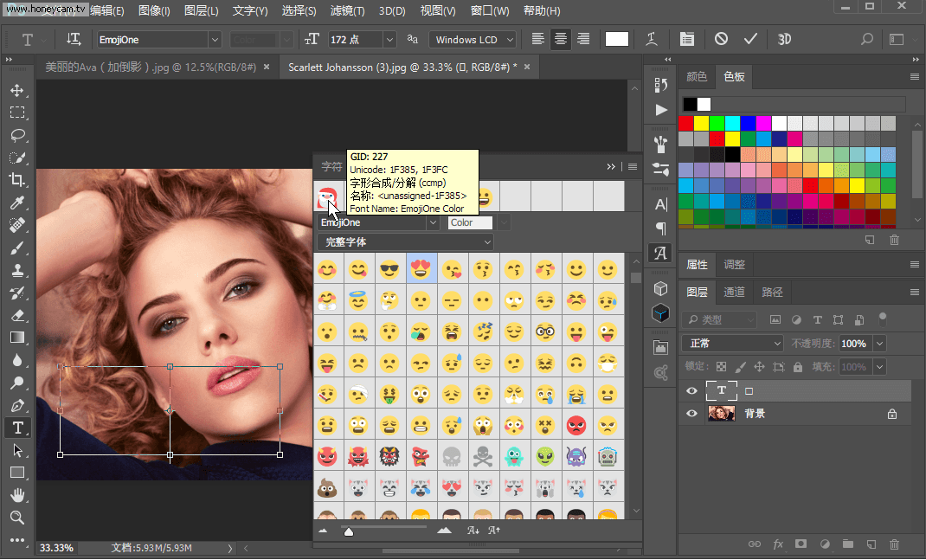Open the Glyphs panel icon
This screenshot has height=560, width=926.
[660, 254]
